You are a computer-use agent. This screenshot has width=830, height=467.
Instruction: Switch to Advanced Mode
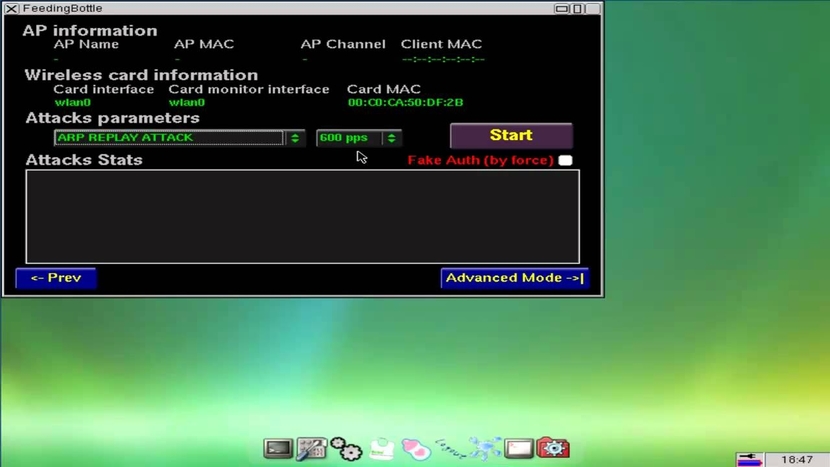click(x=515, y=278)
